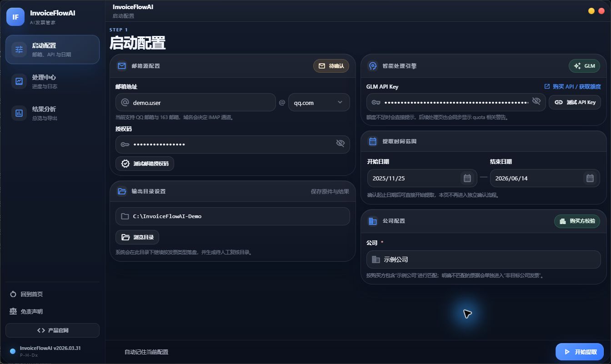Click the 浏览目录 button
Viewport: 611px width, 364px height.
pos(137,237)
